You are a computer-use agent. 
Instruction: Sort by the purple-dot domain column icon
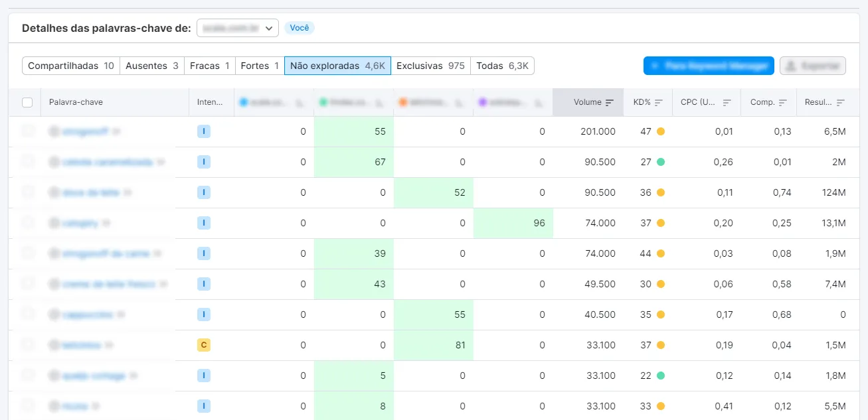539,103
